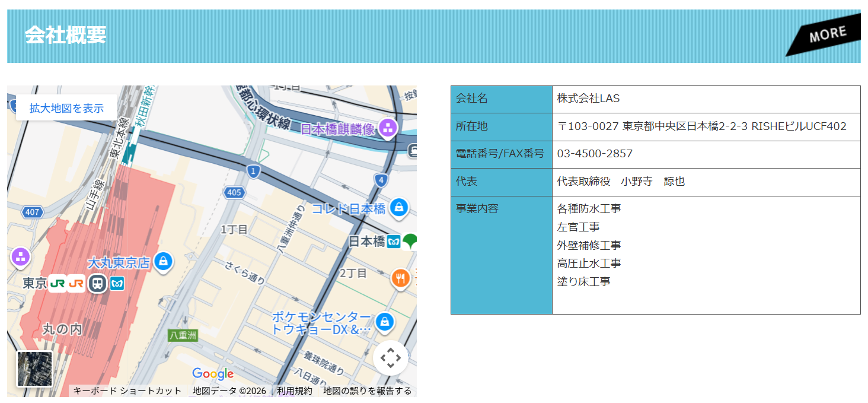Click the purple transit icon on the left
868x403 pixels.
point(20,256)
